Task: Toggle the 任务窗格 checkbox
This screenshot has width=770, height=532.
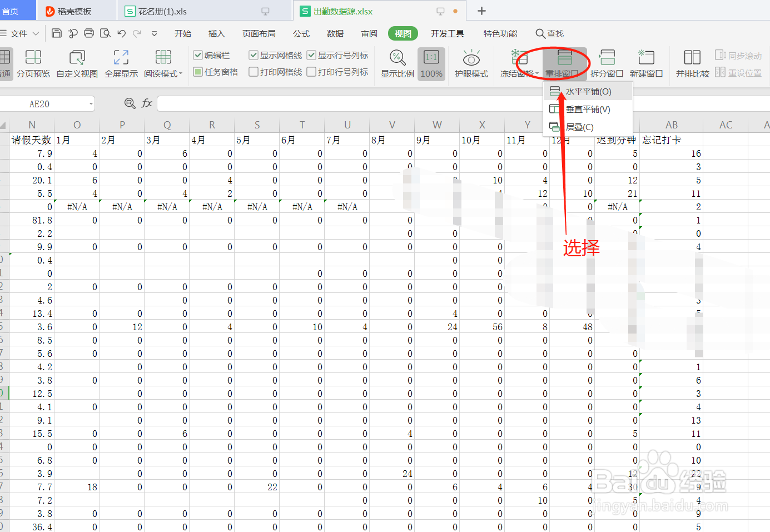Action: (x=197, y=72)
